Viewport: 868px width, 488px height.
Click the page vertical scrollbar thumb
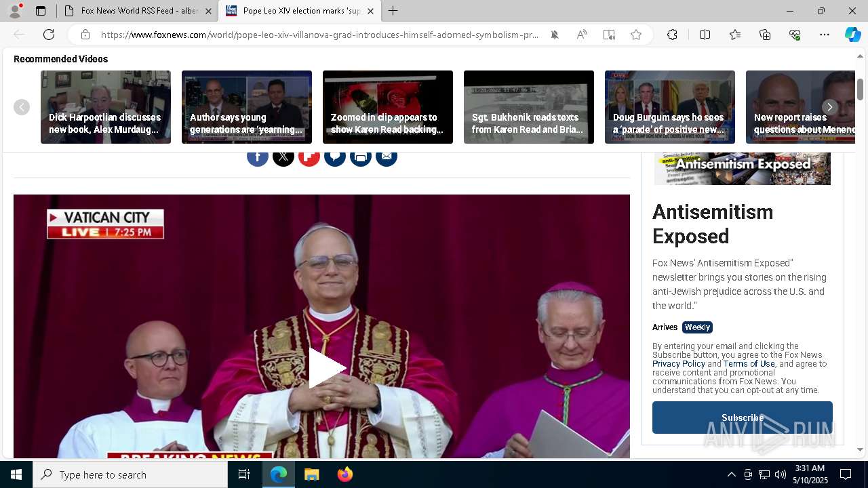coord(860,89)
